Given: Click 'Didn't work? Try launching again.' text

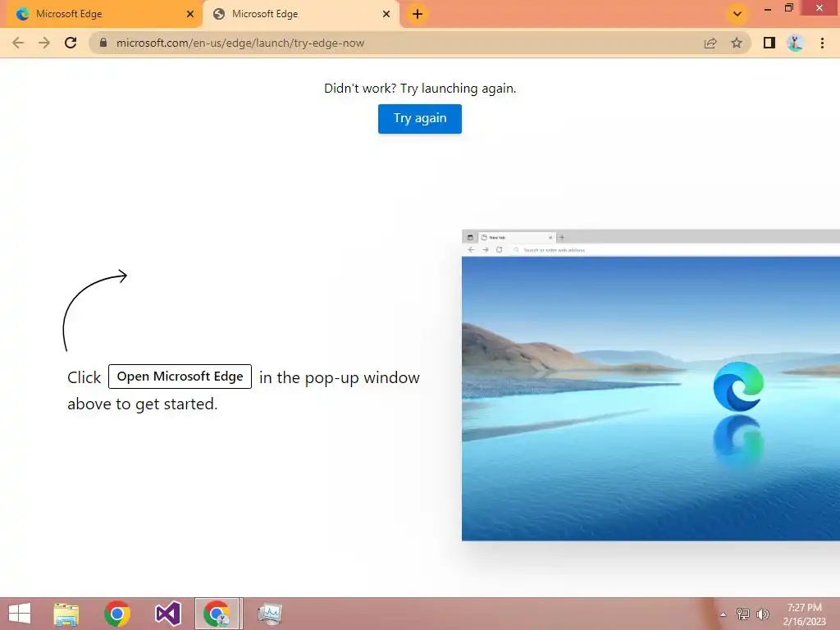Looking at the screenshot, I should point(420,89).
